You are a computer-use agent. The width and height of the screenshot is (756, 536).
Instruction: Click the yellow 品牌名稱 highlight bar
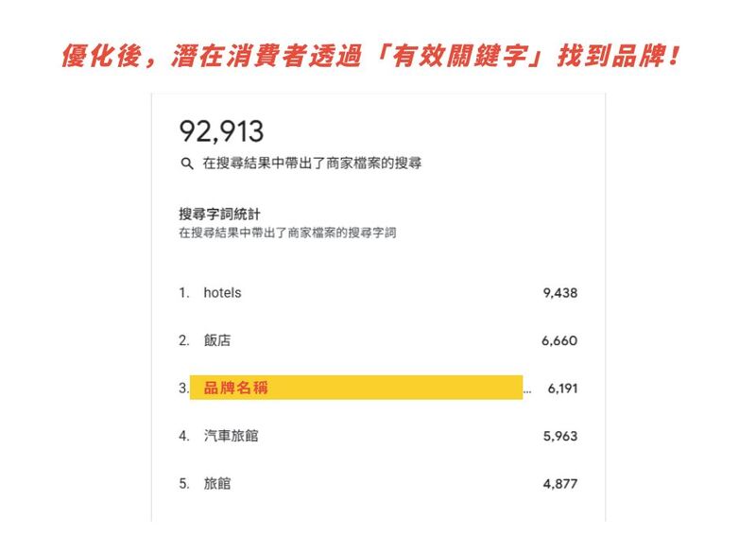coord(356,388)
